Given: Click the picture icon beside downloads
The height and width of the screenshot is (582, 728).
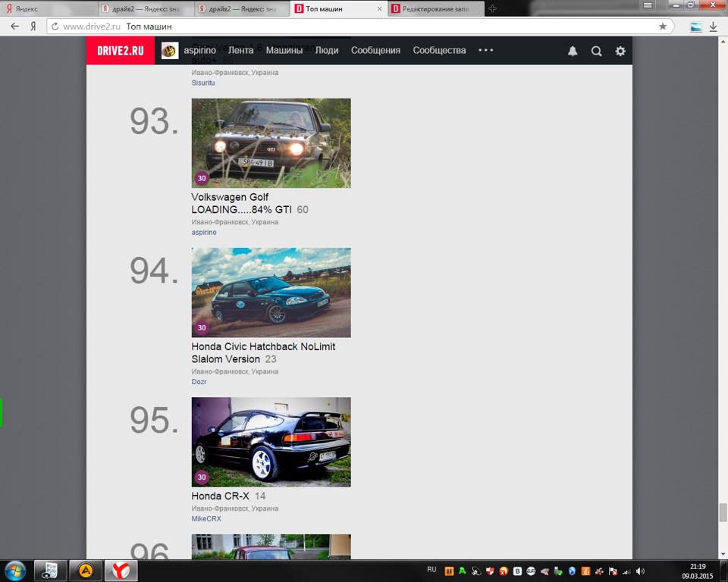Looking at the screenshot, I should point(696,27).
